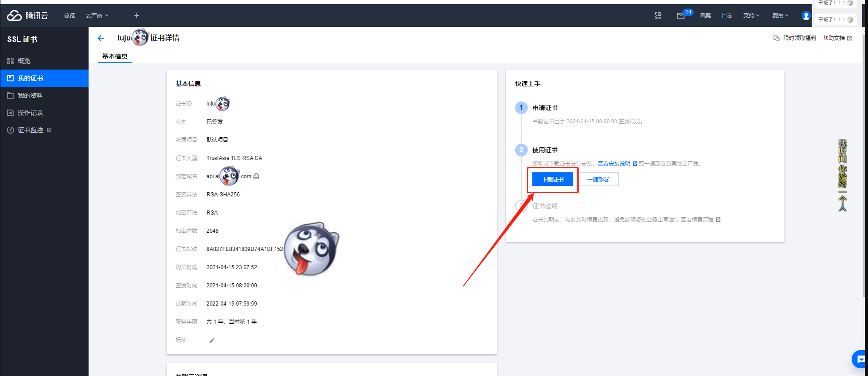Open the 查看续费流程 link
The width and height of the screenshot is (868, 376).
click(x=700, y=220)
